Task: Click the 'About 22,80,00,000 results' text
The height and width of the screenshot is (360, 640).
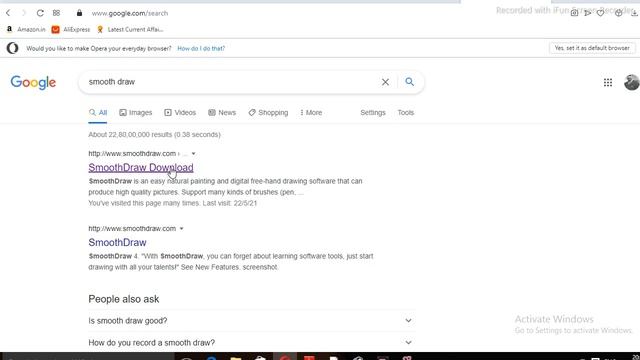Action: click(x=154, y=135)
